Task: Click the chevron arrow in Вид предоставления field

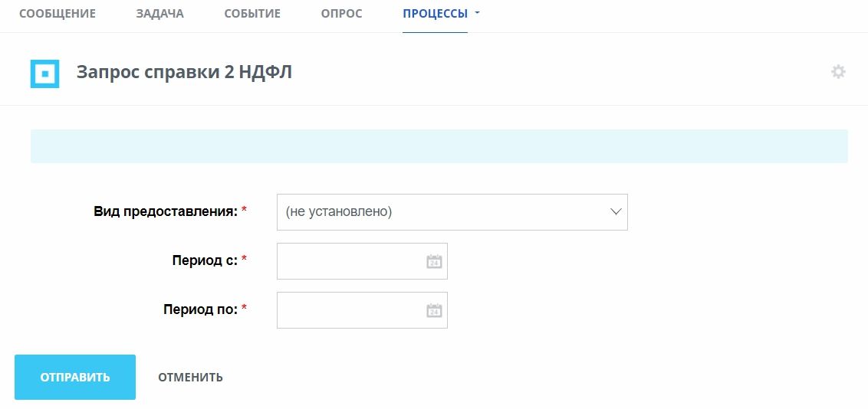Action: click(x=615, y=212)
